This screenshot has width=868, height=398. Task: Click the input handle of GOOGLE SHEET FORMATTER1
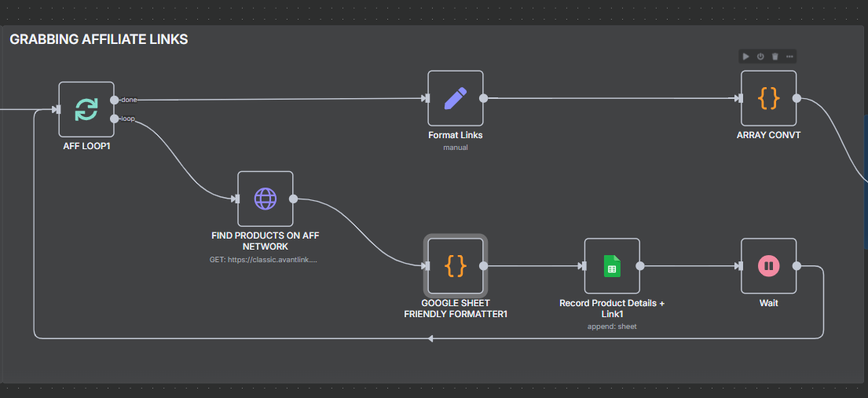pyautogui.click(x=427, y=265)
